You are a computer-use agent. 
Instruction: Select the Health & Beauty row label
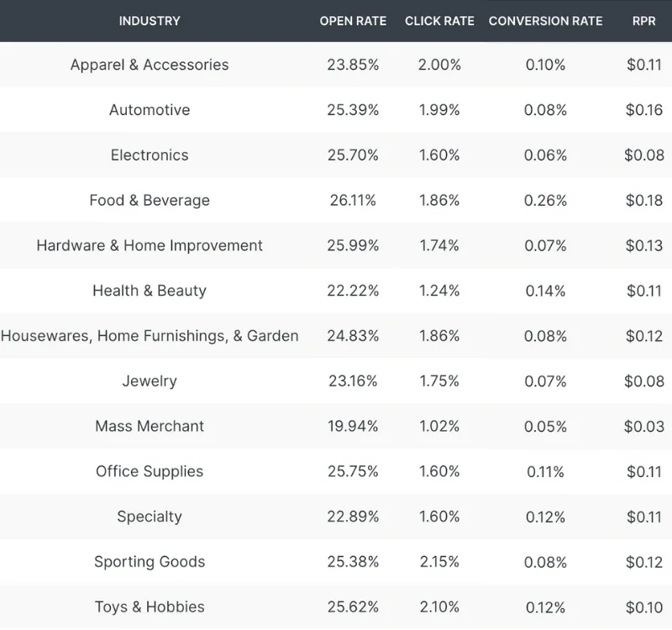[150, 291]
